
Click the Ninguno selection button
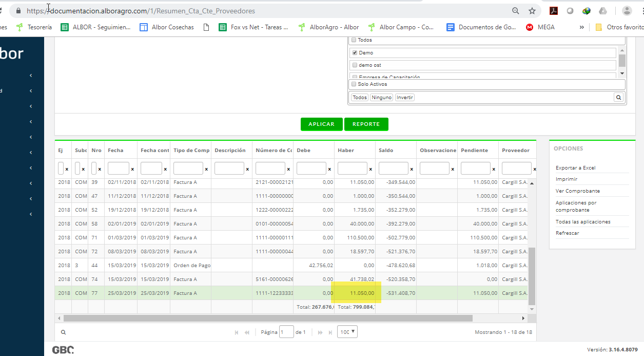click(x=382, y=98)
